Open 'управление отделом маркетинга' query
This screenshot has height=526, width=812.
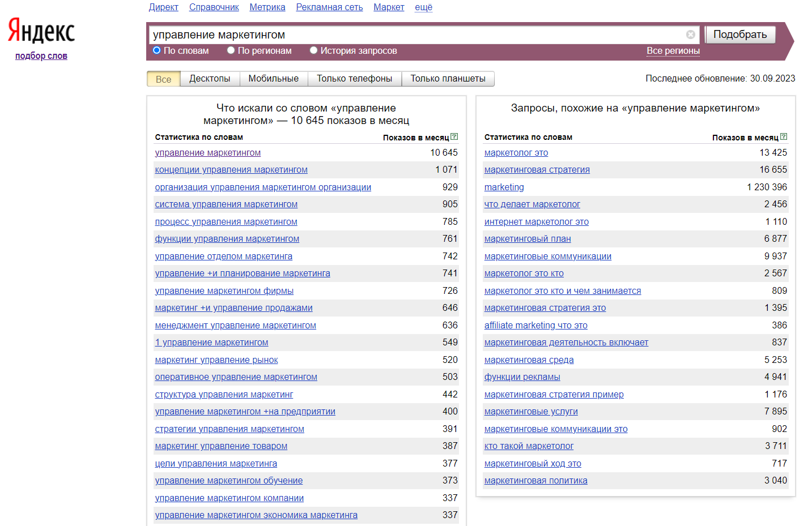[x=224, y=256]
